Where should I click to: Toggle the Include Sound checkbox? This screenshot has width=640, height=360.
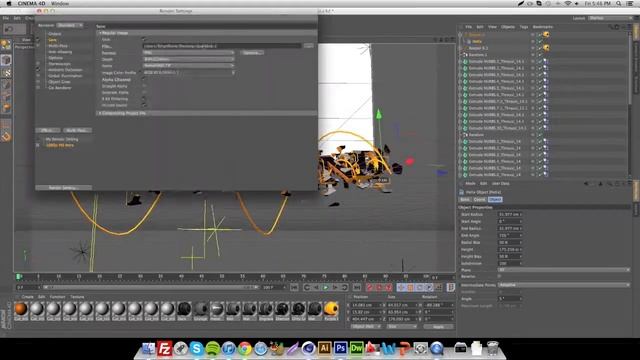[144, 105]
